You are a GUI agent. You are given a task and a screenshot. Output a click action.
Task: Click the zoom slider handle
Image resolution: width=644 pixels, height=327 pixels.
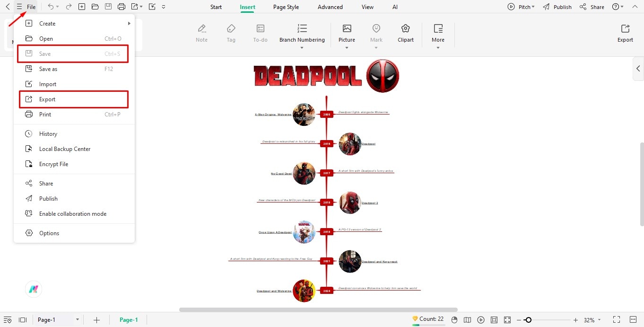tap(528, 320)
